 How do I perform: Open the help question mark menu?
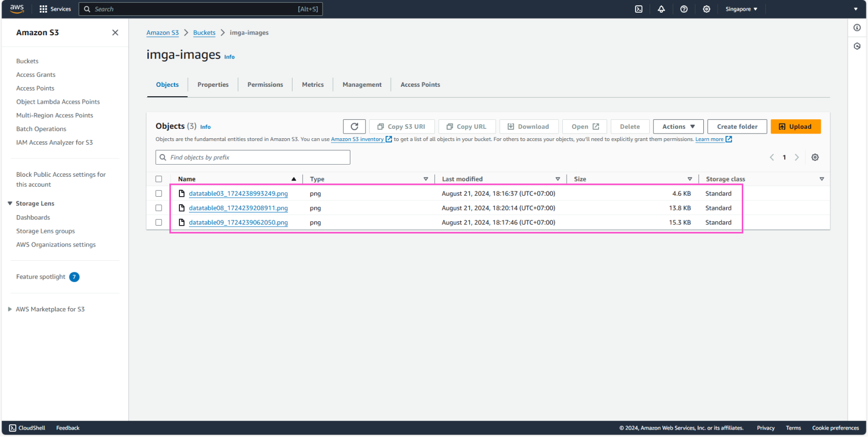pos(684,9)
